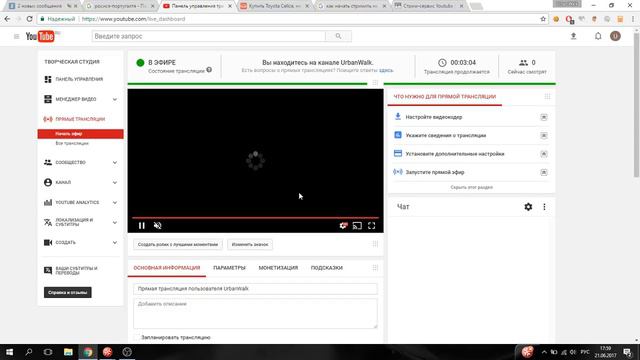This screenshot has width=640, height=360.
Task: Select 'Что нужно для прямой трансляции' tab
Action: pos(444,97)
